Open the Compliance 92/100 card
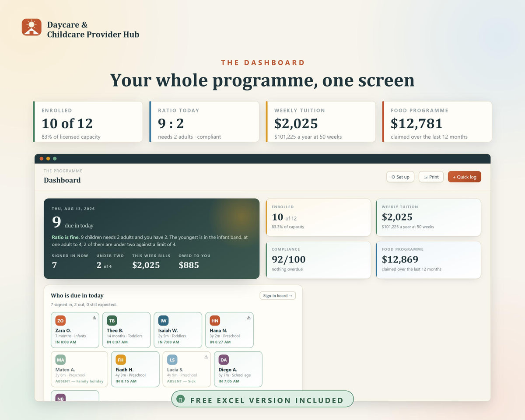 point(318,260)
